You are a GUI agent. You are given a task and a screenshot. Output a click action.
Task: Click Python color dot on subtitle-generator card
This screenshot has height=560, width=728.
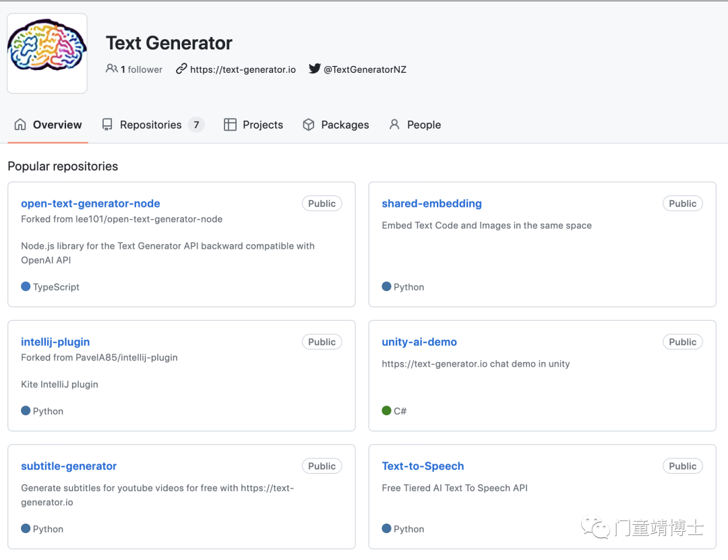(x=26, y=528)
